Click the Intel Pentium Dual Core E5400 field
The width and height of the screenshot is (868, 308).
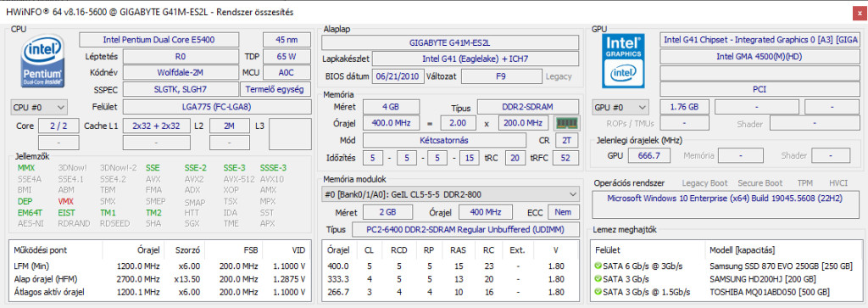tap(159, 40)
